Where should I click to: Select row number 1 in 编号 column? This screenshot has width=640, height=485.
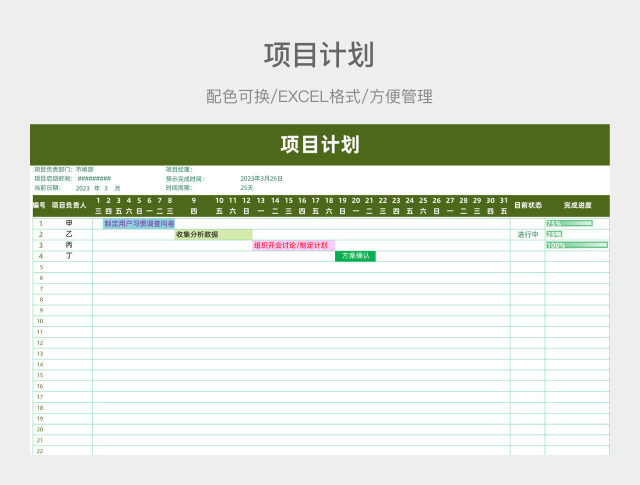coord(40,223)
